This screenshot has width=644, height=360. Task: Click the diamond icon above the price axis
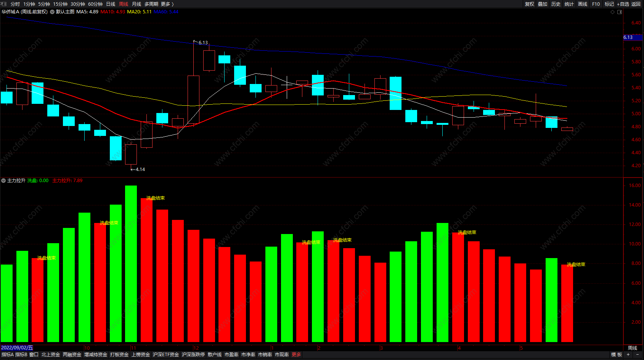(613, 12)
